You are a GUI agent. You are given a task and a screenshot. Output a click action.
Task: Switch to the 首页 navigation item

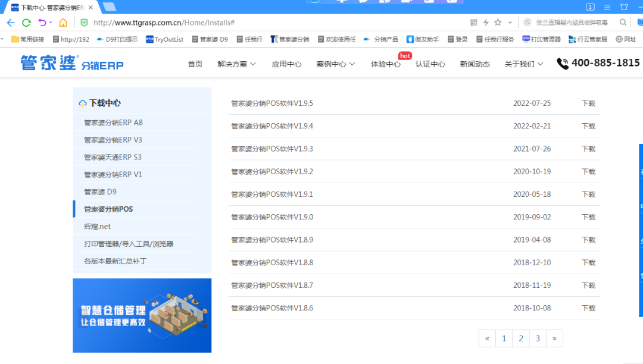195,64
